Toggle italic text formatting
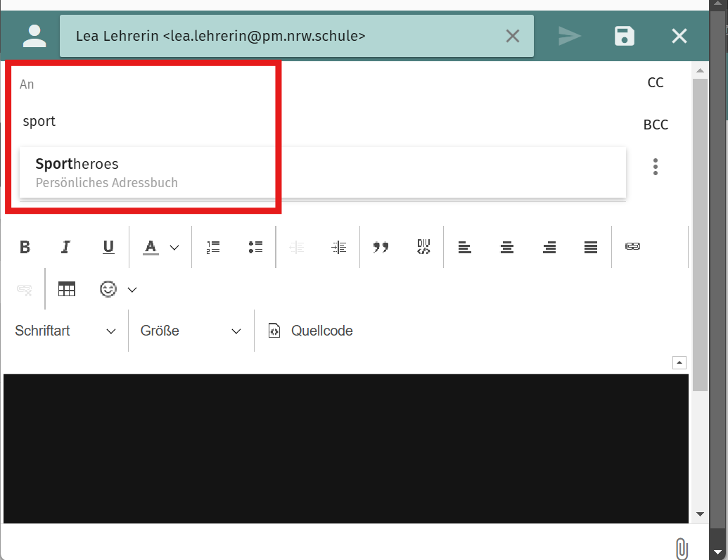The image size is (728, 560). click(x=66, y=247)
